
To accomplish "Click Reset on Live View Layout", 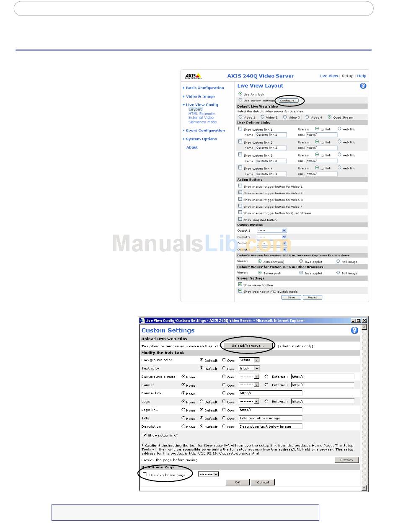I will pyautogui.click(x=313, y=297).
